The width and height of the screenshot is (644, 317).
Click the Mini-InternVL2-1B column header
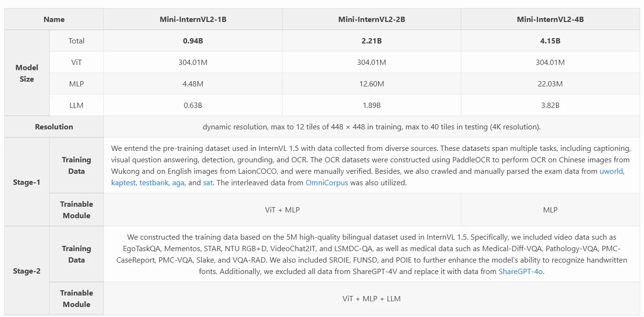[193, 20]
